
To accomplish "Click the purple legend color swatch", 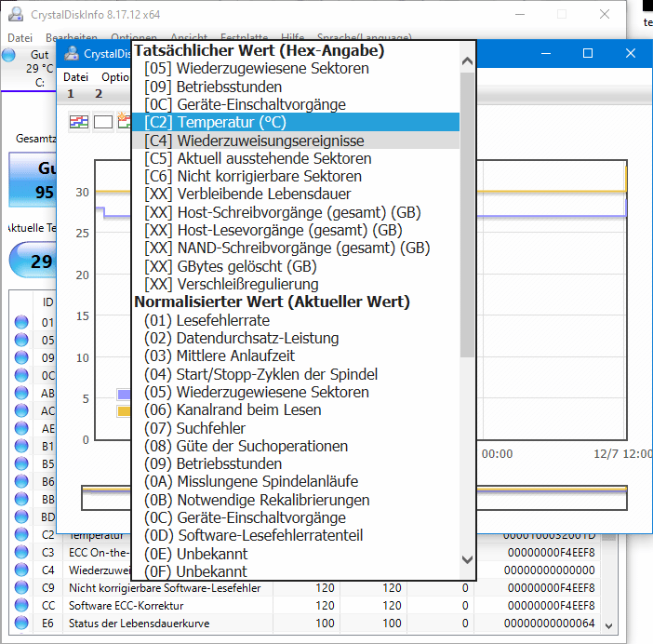I will tap(124, 394).
